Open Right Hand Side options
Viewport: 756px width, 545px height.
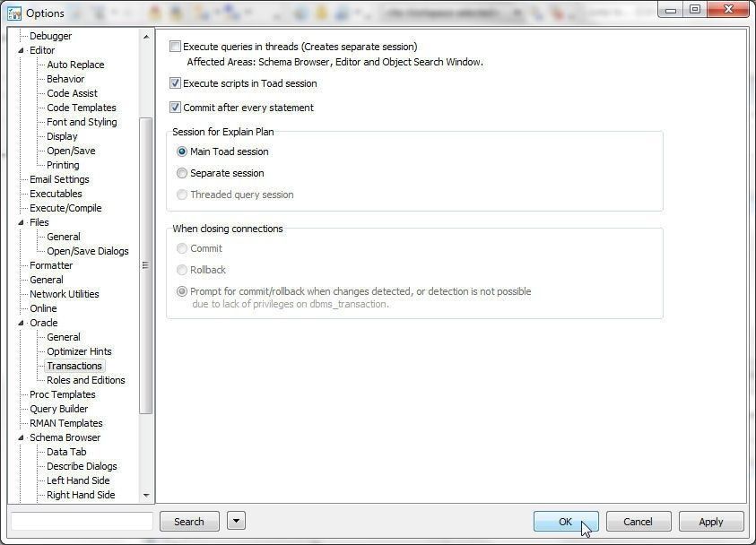tap(81, 496)
